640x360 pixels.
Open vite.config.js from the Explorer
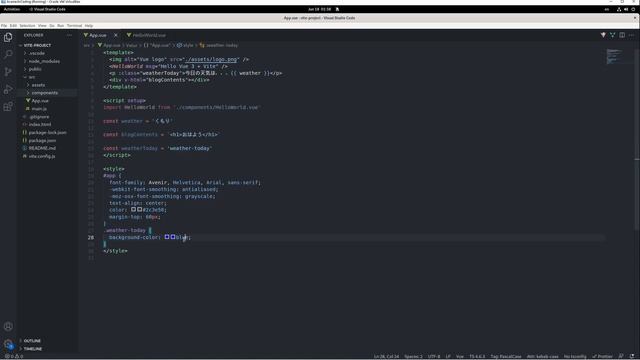[x=42, y=156]
